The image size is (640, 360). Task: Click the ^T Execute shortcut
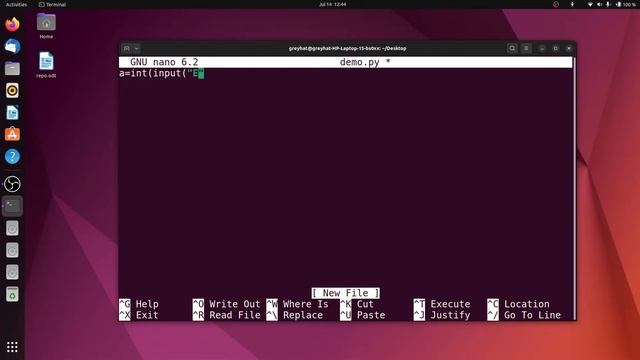(x=442, y=304)
